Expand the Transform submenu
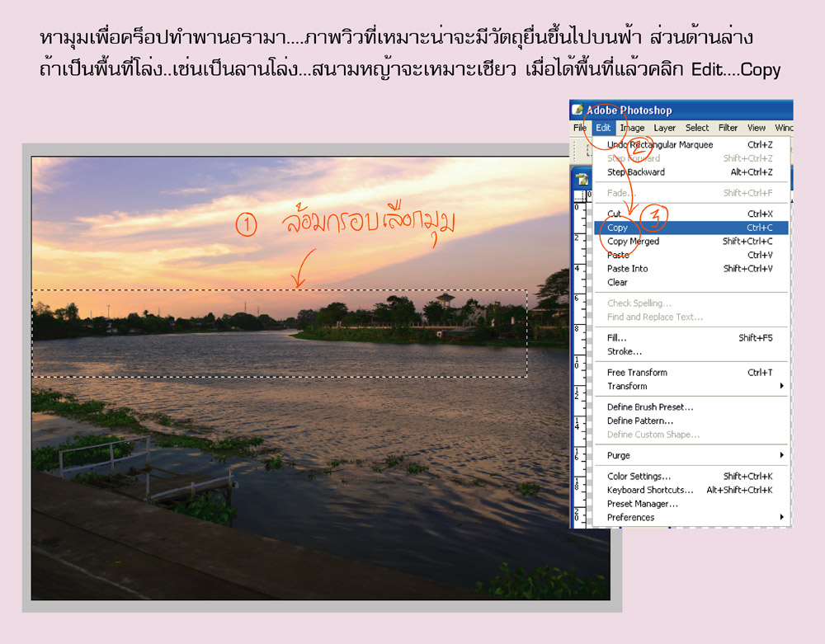The height and width of the screenshot is (644, 825). point(627,386)
